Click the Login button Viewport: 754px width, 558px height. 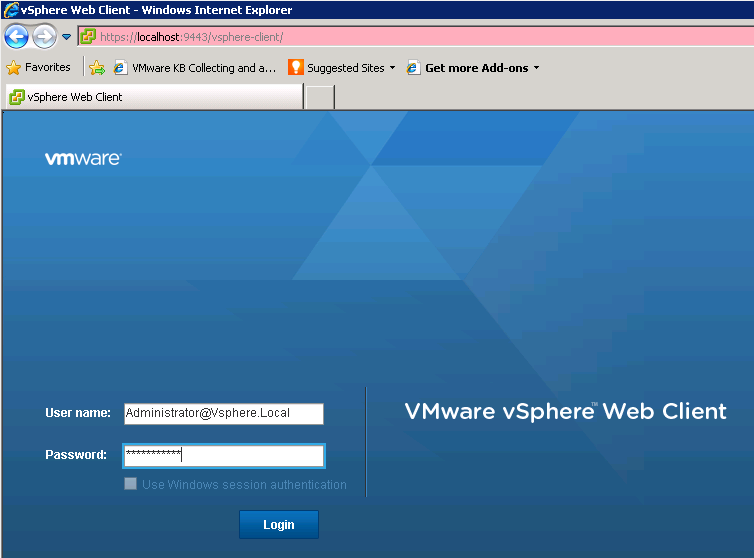tap(279, 524)
